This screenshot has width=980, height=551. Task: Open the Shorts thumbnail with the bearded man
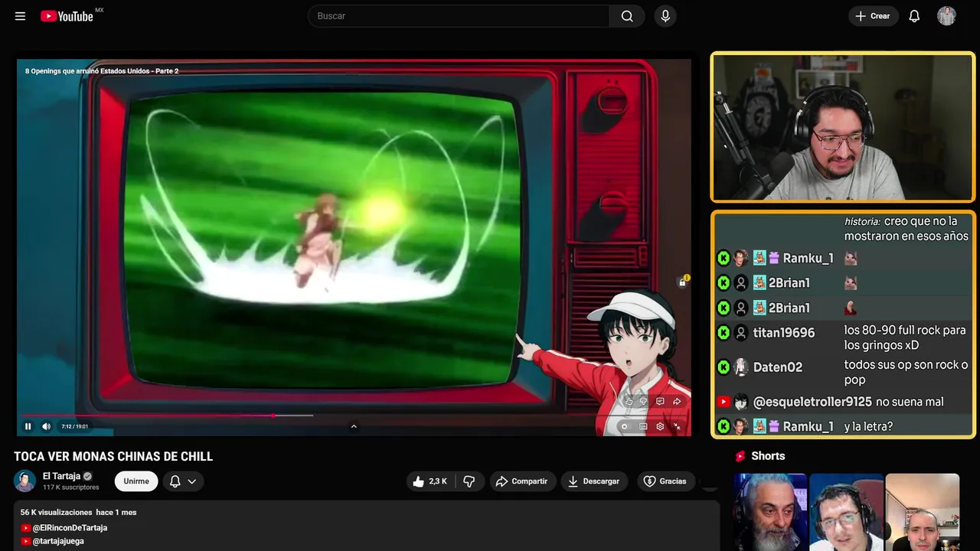770,512
